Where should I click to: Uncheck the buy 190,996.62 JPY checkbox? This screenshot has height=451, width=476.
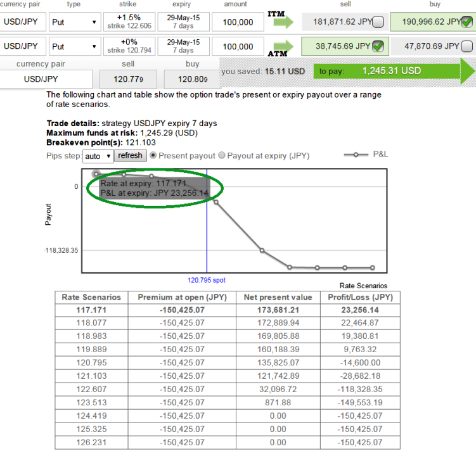(x=466, y=22)
